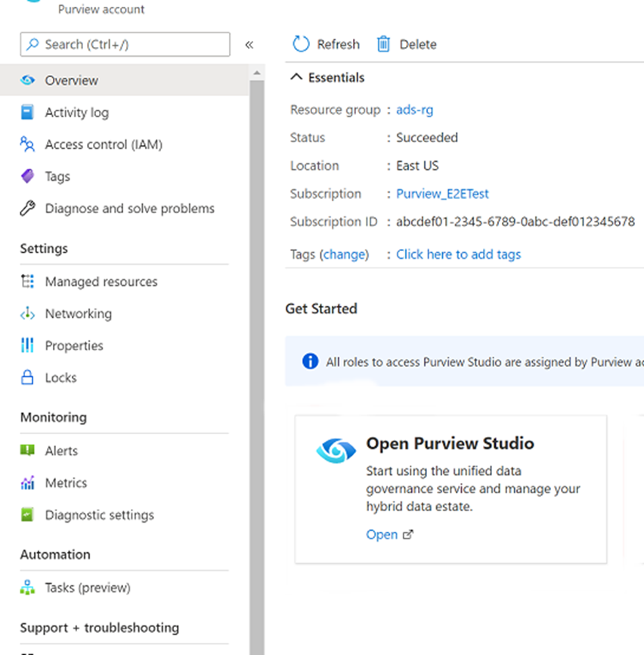Click the Networking icon
This screenshot has height=655, width=644.
tap(27, 313)
